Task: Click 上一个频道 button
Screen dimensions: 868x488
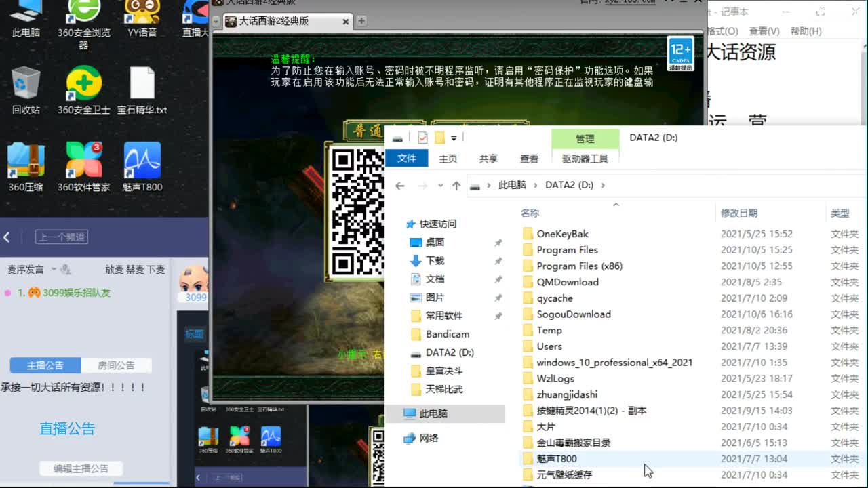Action: click(62, 237)
